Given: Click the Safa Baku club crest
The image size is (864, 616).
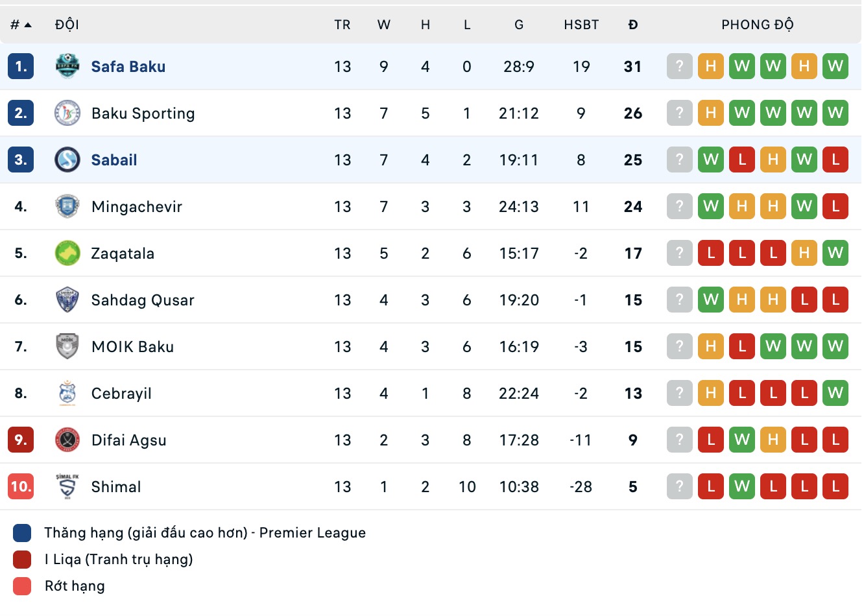Looking at the screenshot, I should pyautogui.click(x=67, y=65).
